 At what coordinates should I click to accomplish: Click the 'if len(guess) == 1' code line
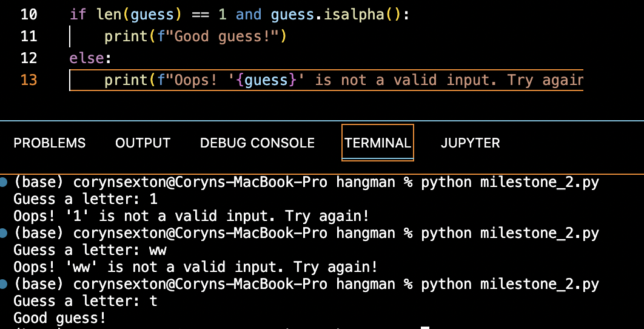pos(240,15)
